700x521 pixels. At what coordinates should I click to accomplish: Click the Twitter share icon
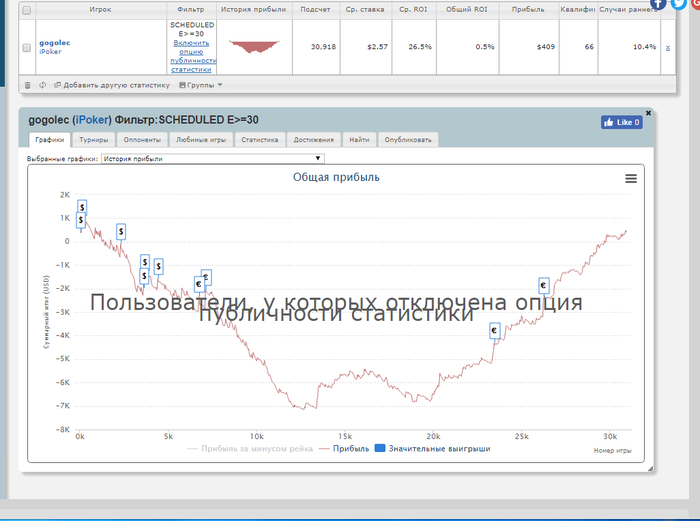[x=678, y=3]
